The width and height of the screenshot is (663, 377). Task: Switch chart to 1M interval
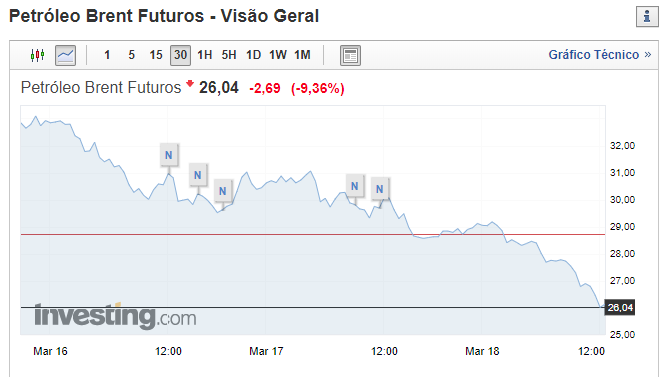[302, 55]
